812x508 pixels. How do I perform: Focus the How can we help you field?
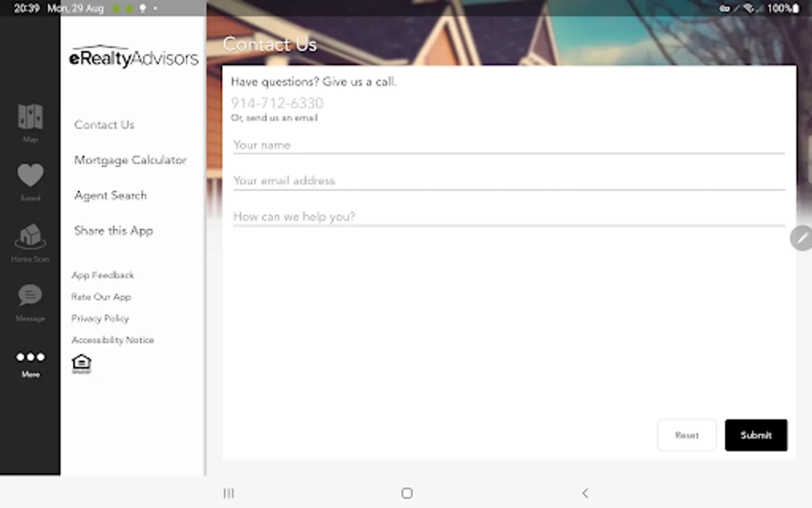[509, 217]
